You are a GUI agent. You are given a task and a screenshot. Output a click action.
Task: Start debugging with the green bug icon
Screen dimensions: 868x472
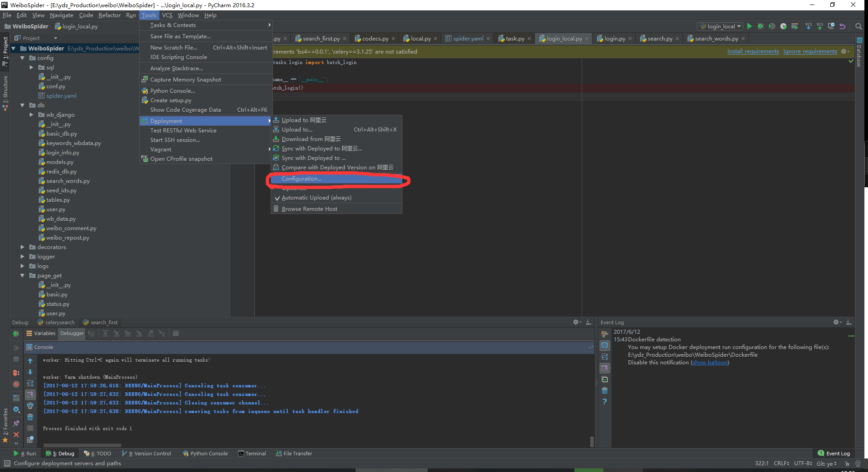tap(761, 26)
